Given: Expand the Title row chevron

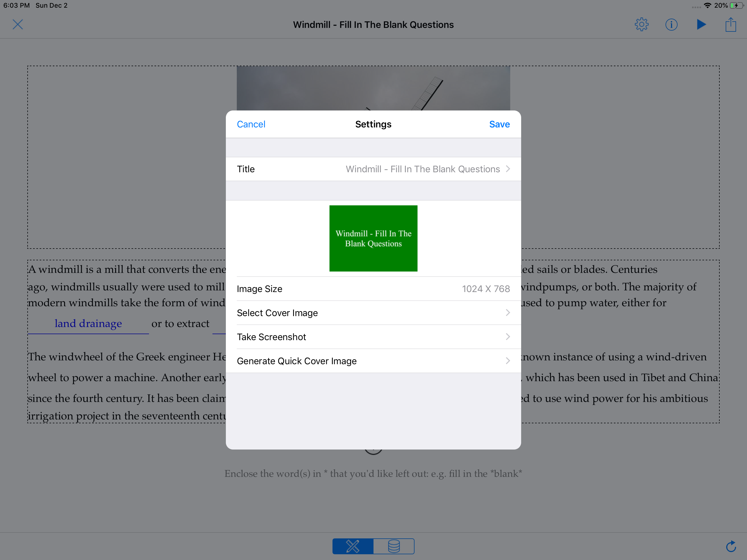Looking at the screenshot, I should 507,169.
